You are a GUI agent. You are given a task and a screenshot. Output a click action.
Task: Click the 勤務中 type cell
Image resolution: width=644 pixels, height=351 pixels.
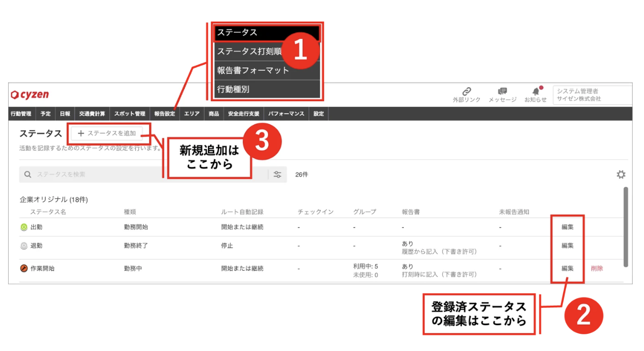(132, 269)
